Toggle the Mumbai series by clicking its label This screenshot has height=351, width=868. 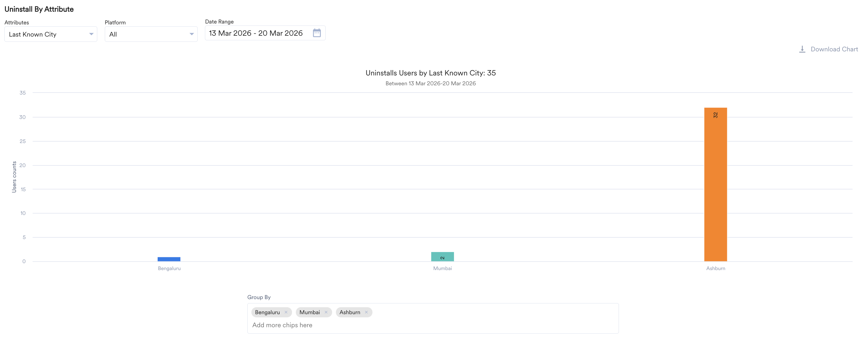pyautogui.click(x=442, y=268)
